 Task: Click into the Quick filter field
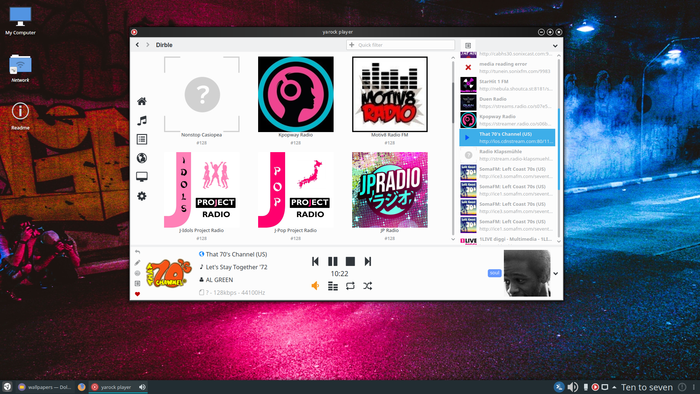tap(400, 45)
